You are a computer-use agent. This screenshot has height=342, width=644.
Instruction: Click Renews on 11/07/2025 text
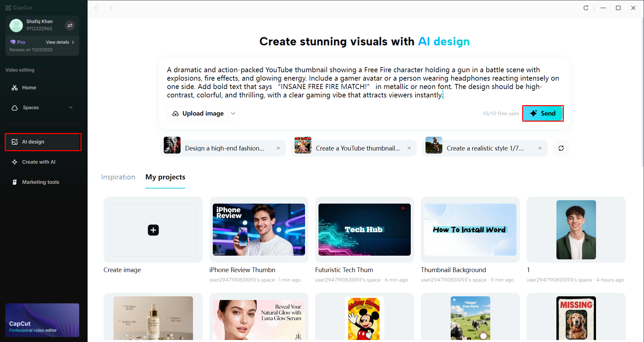[x=31, y=50]
